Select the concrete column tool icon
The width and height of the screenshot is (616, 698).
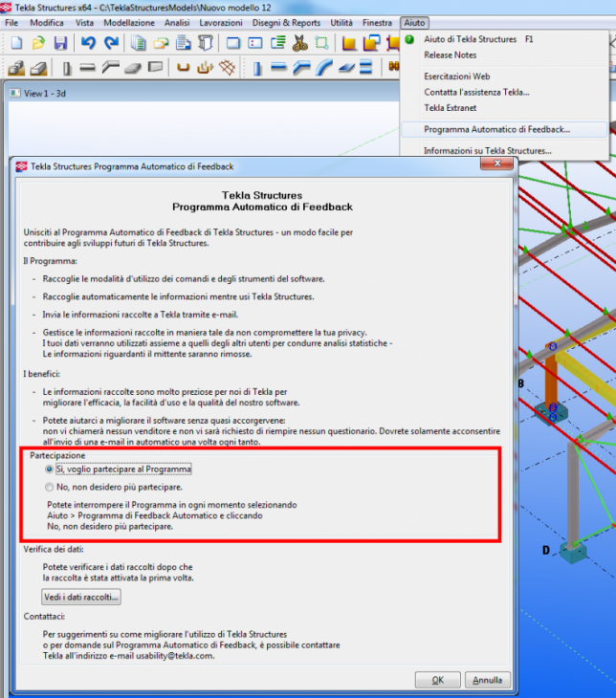[x=67, y=68]
